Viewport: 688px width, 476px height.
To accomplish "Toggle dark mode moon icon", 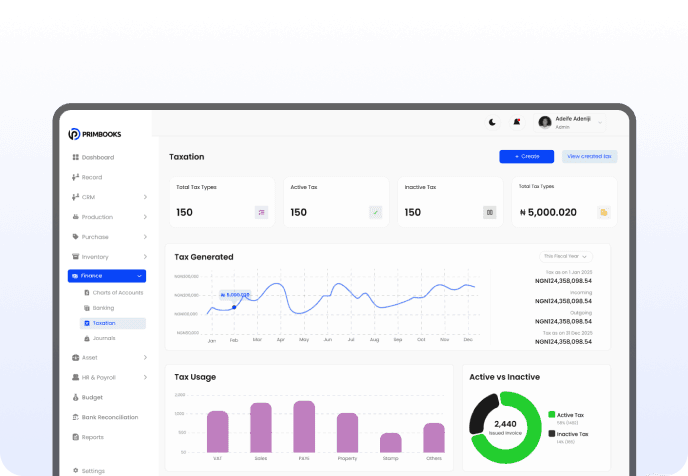I will click(x=492, y=122).
